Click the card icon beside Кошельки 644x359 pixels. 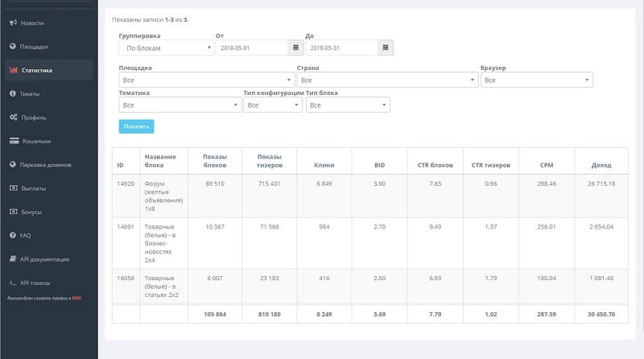click(x=13, y=141)
